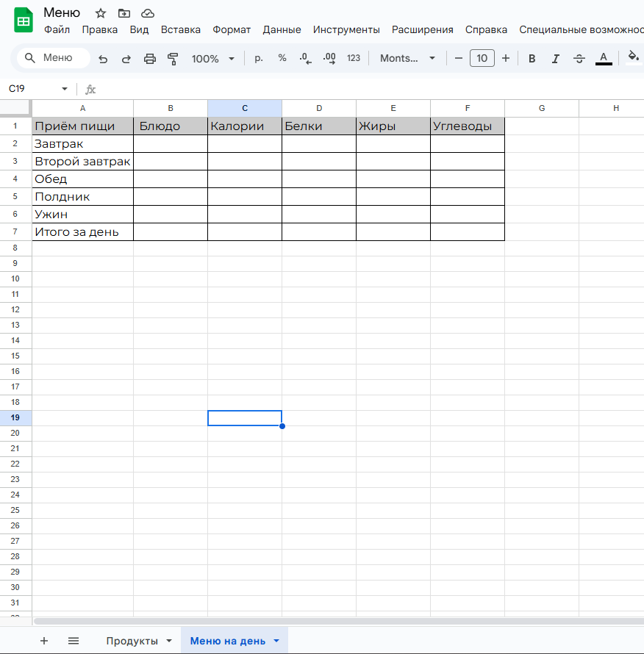Open the Формат menu
This screenshot has height=654, width=644.
coord(232,29)
